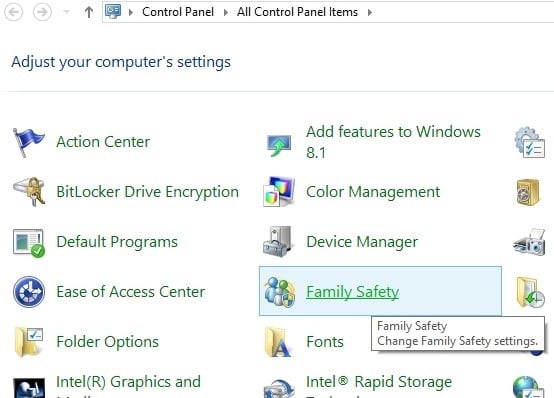The width and height of the screenshot is (554, 398).
Task: Open Intel Rapid Storage link
Action: [x=379, y=382]
